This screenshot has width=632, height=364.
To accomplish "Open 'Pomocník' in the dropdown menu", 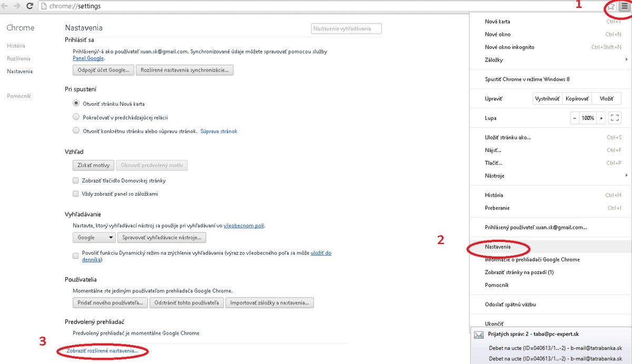I will pyautogui.click(x=551, y=285).
